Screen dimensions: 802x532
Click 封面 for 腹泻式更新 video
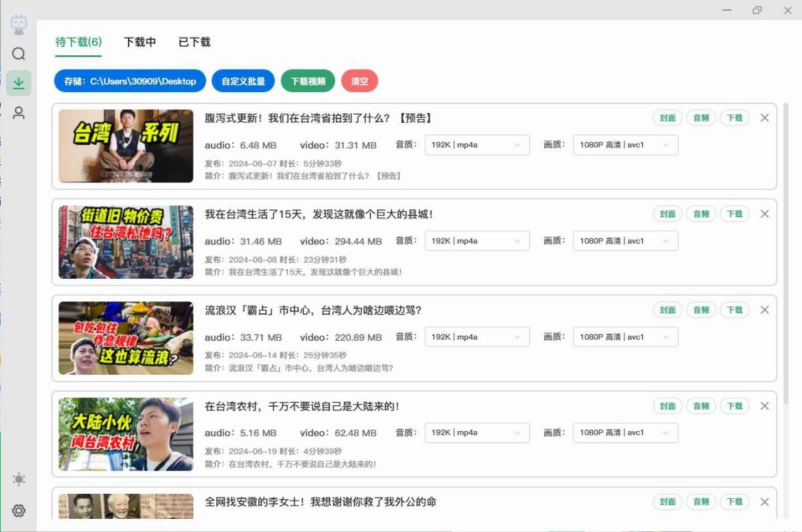(668, 118)
